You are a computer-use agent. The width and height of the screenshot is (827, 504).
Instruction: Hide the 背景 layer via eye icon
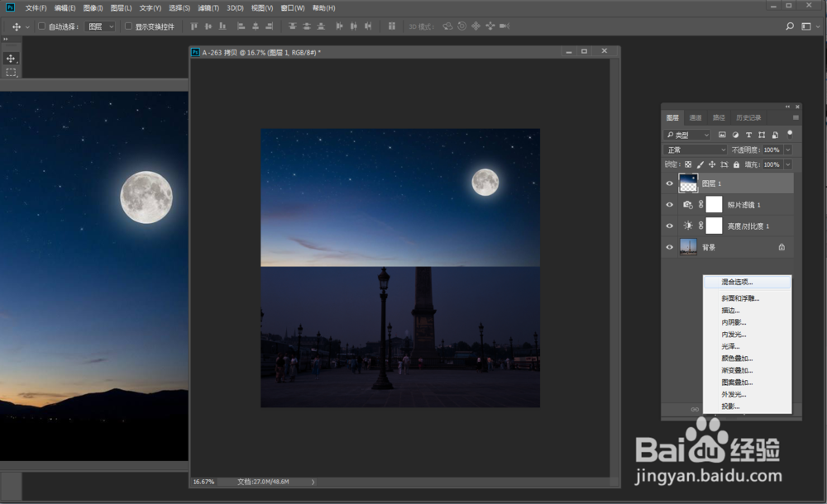pyautogui.click(x=670, y=246)
